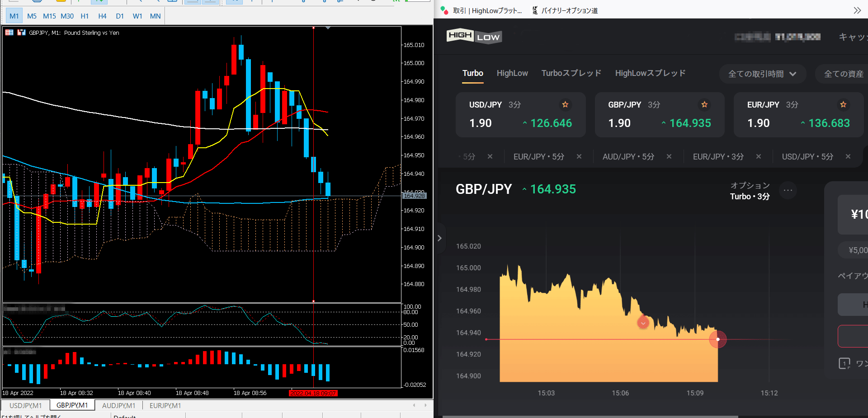Switch to the EUR/JPY・3分 open tab

pyautogui.click(x=718, y=157)
